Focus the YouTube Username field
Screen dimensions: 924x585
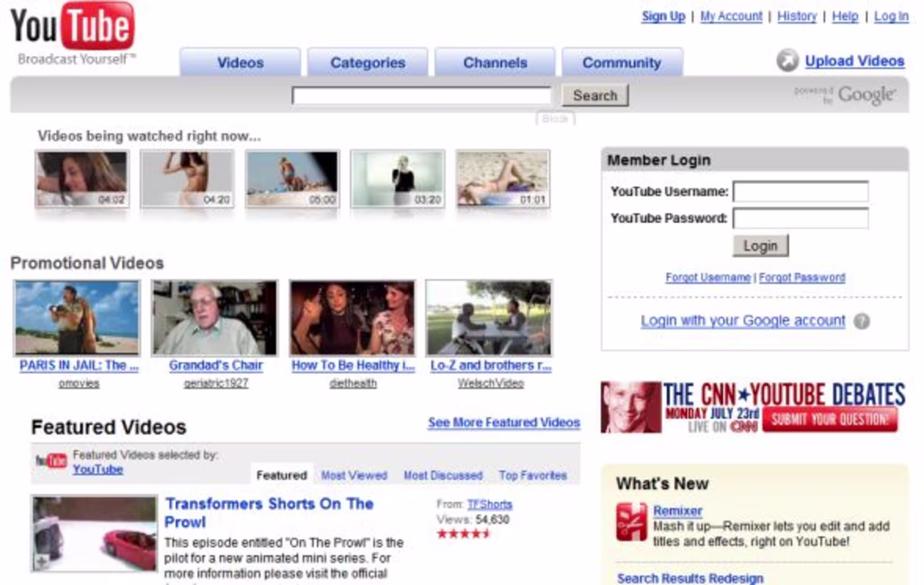801,191
